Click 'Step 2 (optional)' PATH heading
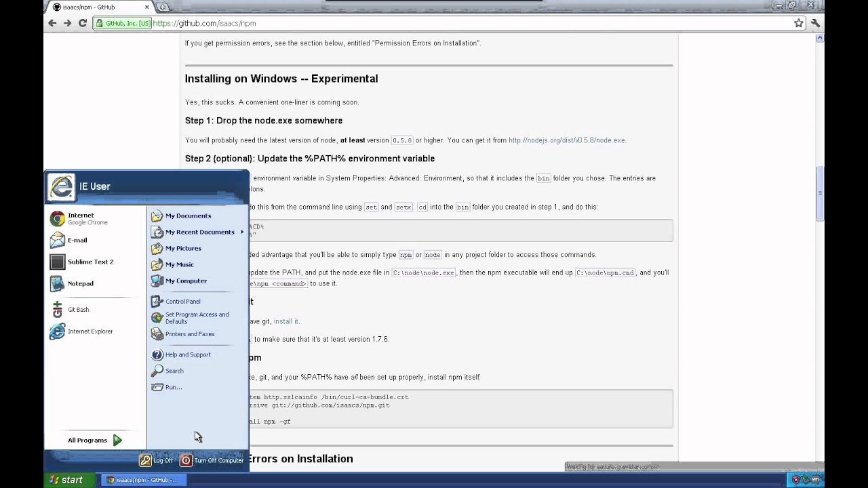Screen dimensions: 868x488 coord(310,159)
